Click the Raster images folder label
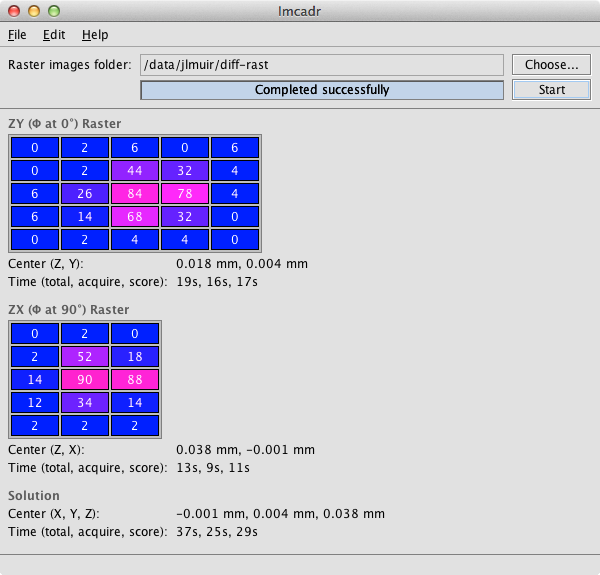This screenshot has width=600, height=575. [x=70, y=65]
